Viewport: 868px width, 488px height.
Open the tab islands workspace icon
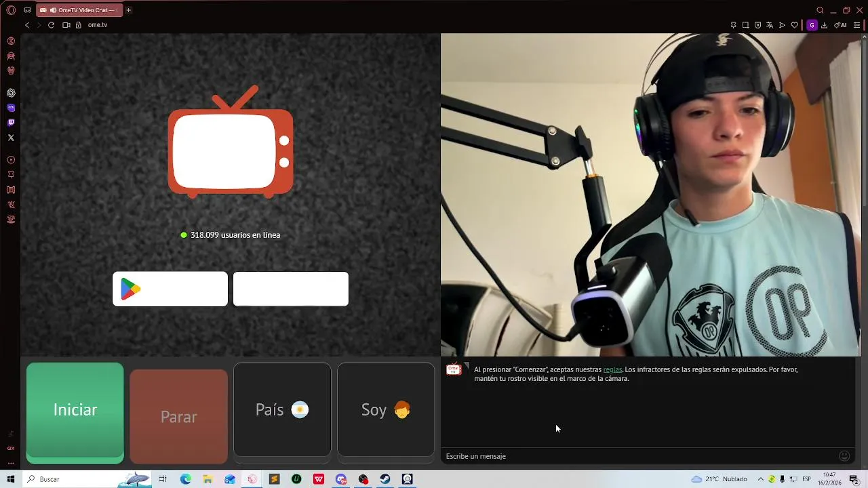(27, 10)
